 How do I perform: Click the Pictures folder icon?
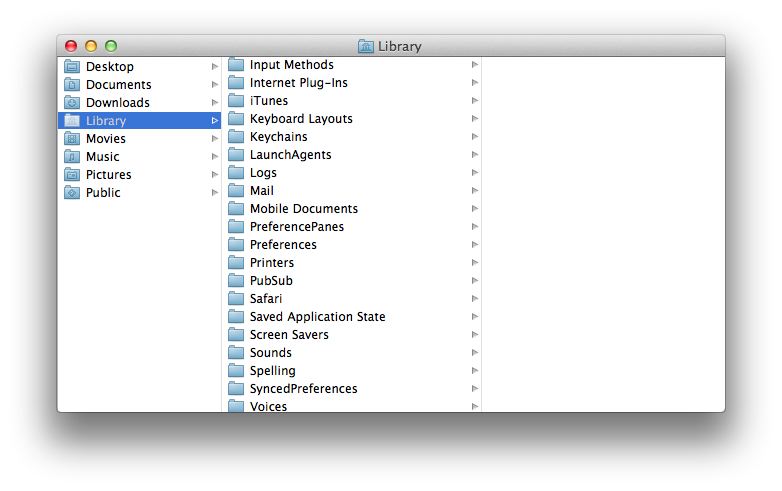(72, 175)
